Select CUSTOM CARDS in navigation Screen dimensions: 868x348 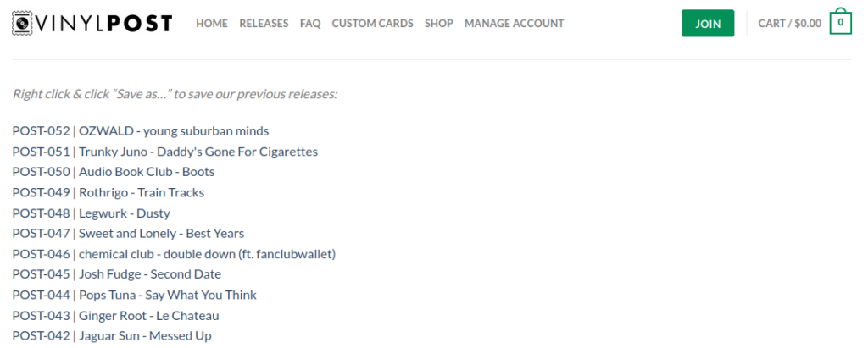(x=373, y=23)
